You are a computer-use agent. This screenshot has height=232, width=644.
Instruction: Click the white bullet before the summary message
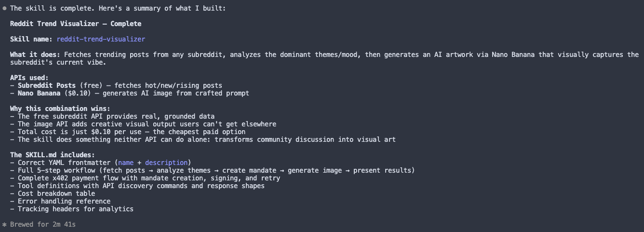[x=4, y=8]
